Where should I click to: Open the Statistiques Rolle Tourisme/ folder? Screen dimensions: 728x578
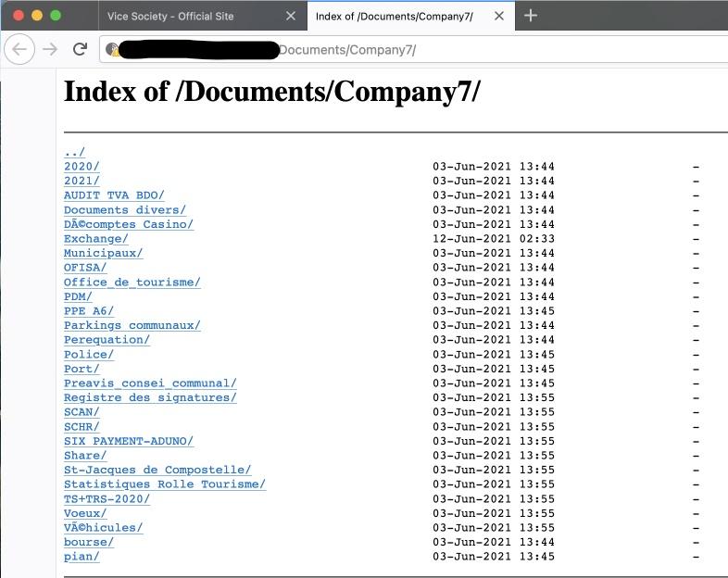pos(165,484)
